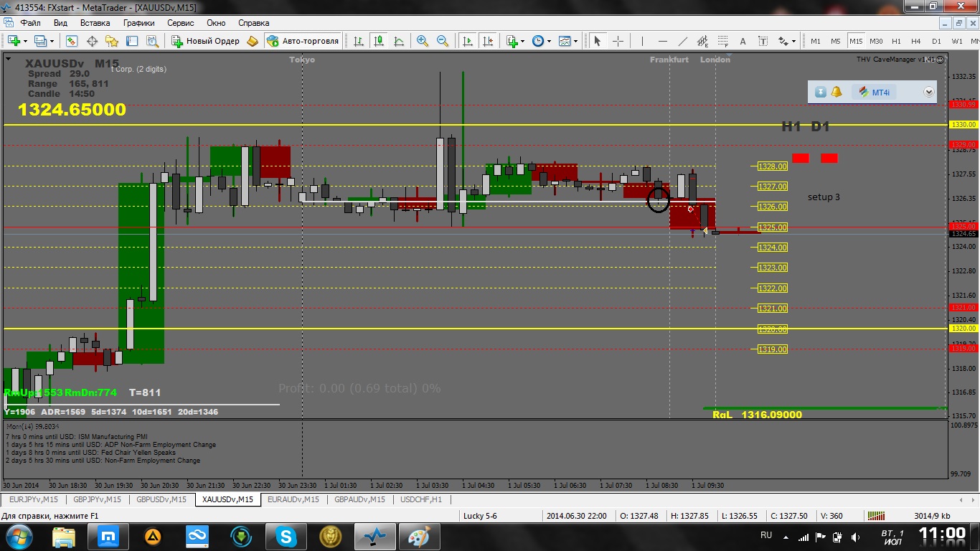The image size is (980, 551).
Task: Switch to candlestick chart type
Action: 379,41
